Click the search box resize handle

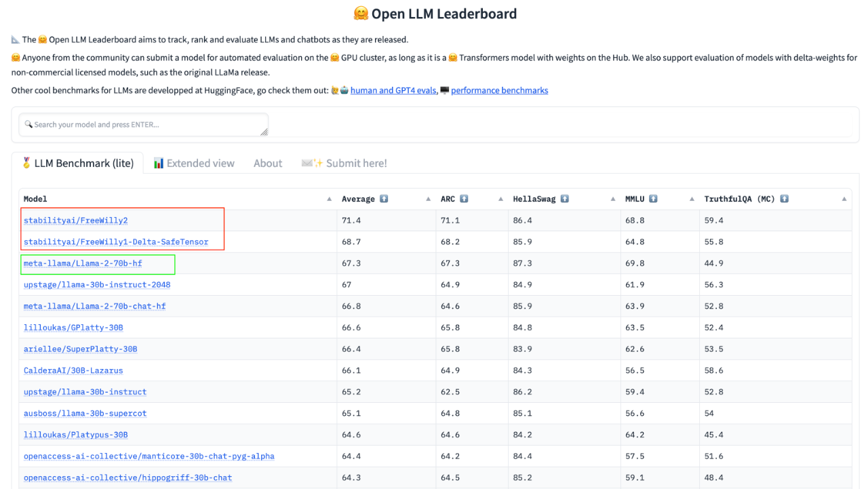[264, 132]
